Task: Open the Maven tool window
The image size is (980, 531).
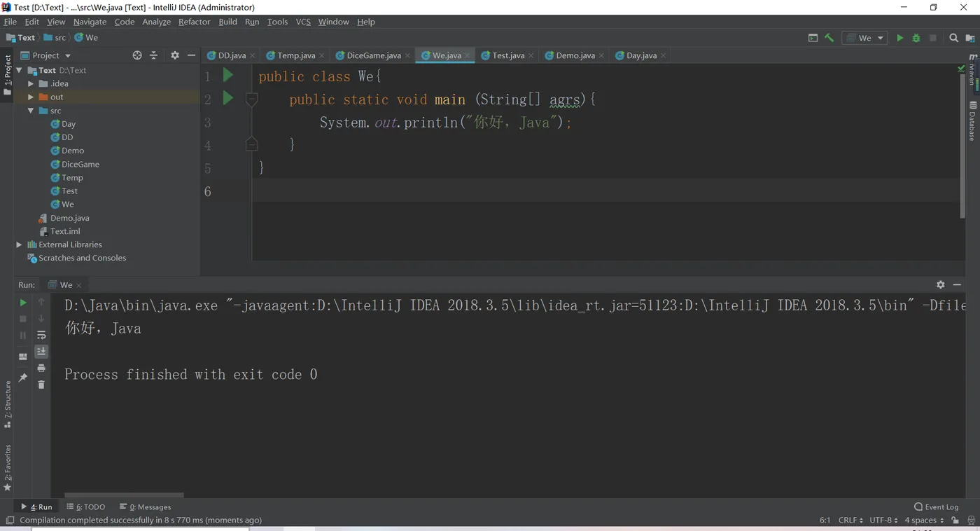Action: point(972,70)
